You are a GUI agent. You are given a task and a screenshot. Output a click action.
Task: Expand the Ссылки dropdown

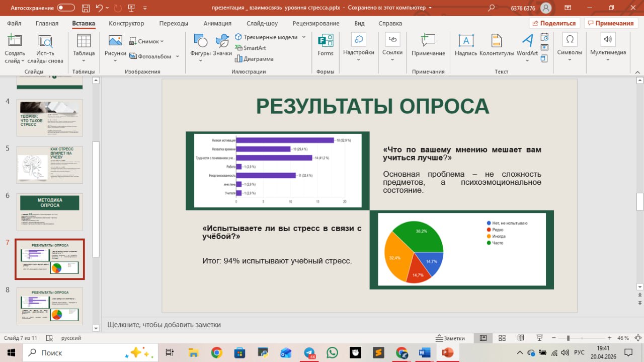tap(392, 60)
